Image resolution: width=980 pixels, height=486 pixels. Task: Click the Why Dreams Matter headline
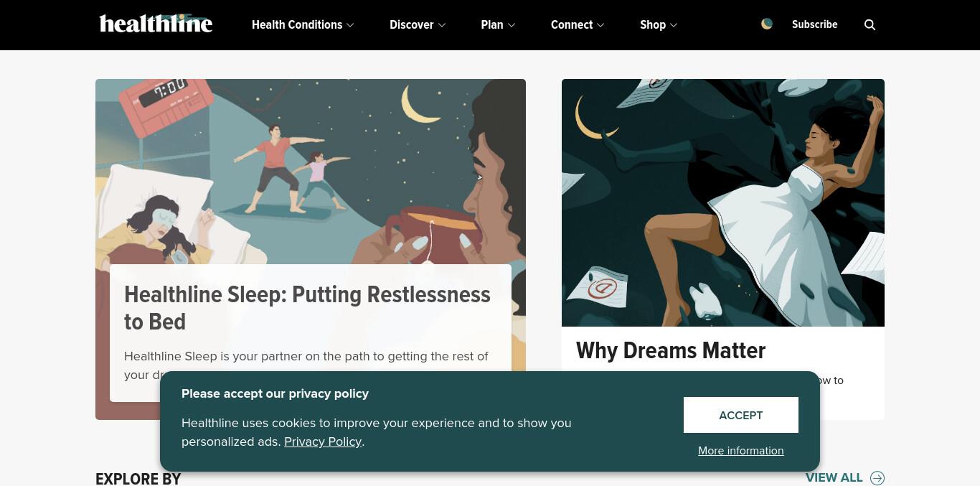671,350
